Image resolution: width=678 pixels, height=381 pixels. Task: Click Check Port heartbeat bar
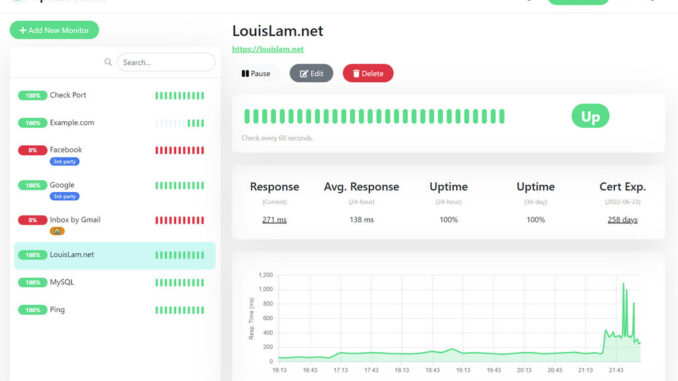point(179,96)
